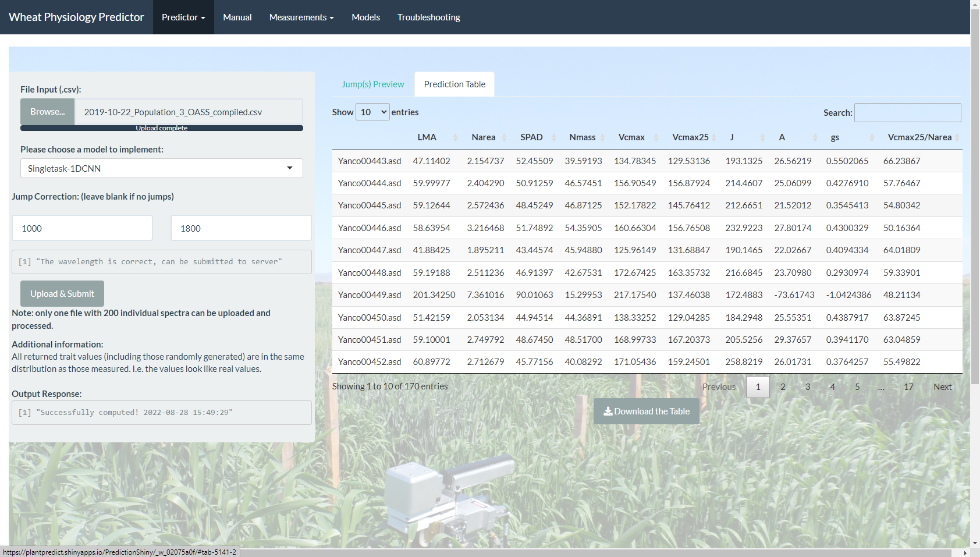Sort by gs column sort icon
The image size is (980, 557).
pyautogui.click(x=871, y=137)
